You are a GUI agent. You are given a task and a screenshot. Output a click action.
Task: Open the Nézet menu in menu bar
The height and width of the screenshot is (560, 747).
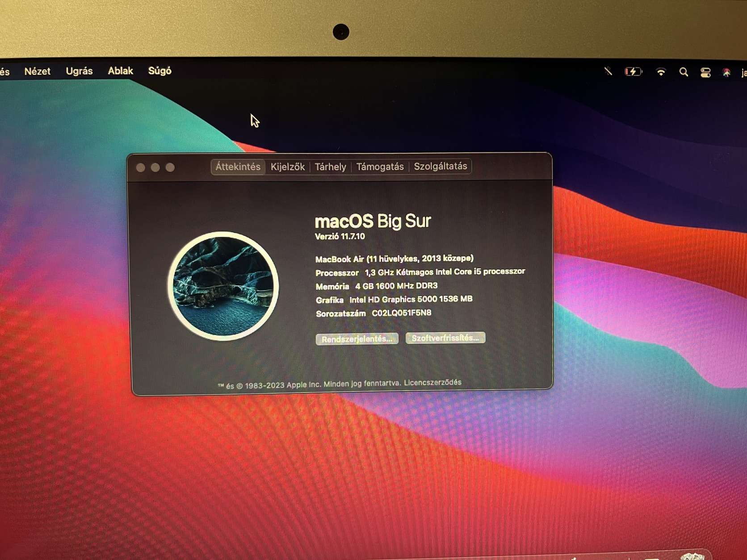click(x=37, y=71)
